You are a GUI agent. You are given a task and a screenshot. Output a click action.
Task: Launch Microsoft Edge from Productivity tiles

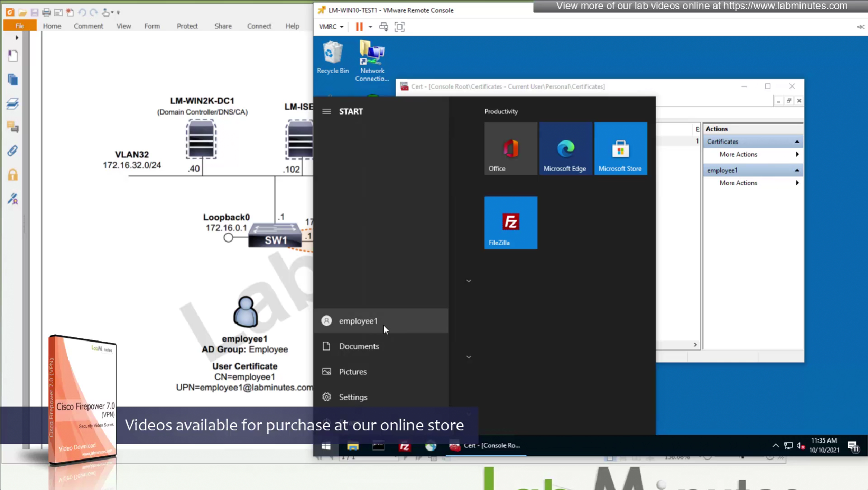(x=565, y=148)
